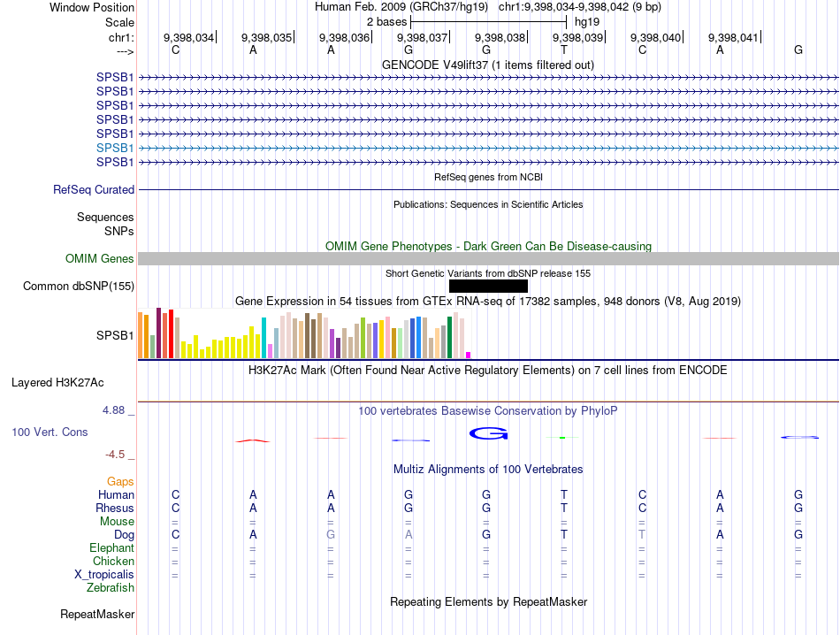Select the Human species label
The image size is (840, 635).
(116, 494)
